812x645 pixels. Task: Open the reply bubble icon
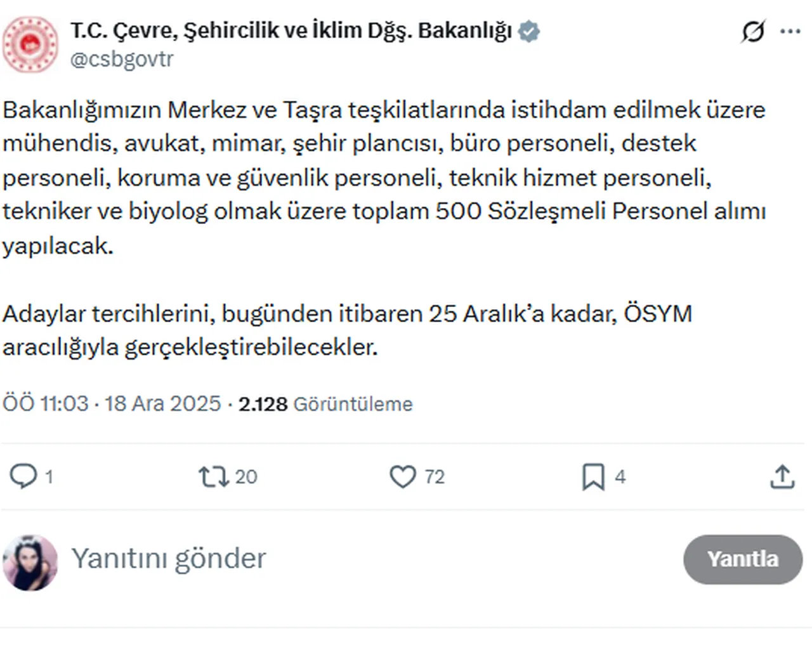tap(24, 476)
